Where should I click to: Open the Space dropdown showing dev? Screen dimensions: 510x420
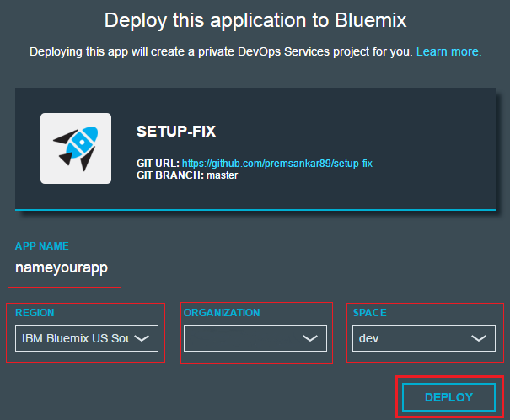coord(424,338)
